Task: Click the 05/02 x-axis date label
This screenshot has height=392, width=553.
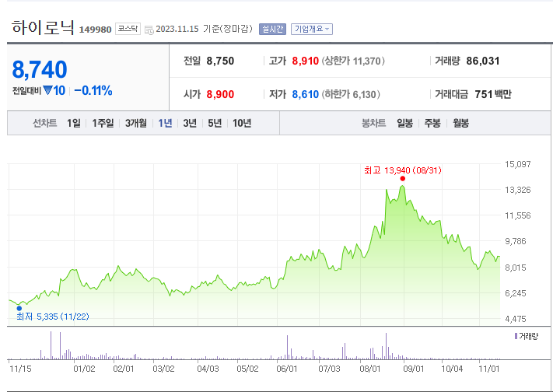Action: 247,369
